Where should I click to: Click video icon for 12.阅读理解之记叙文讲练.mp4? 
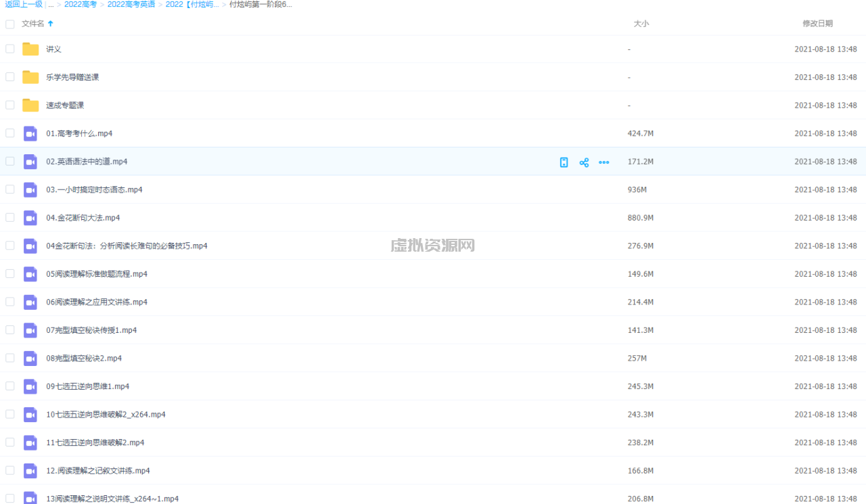point(30,470)
